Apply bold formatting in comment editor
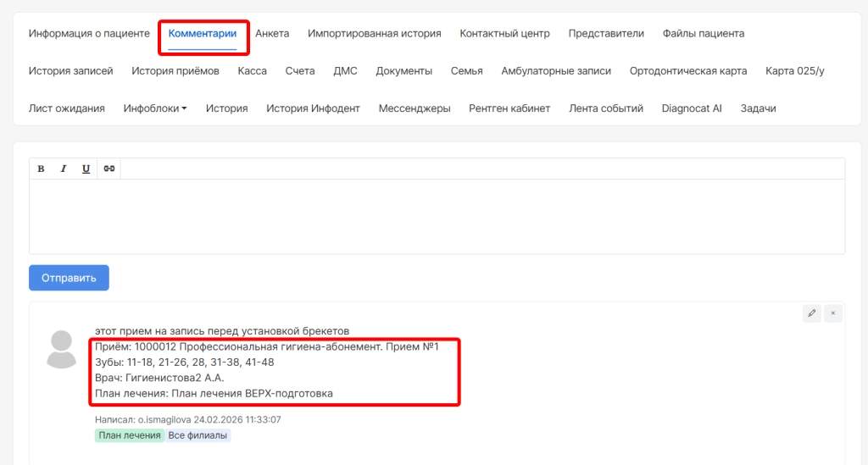This screenshot has width=868, height=465. pos(41,169)
